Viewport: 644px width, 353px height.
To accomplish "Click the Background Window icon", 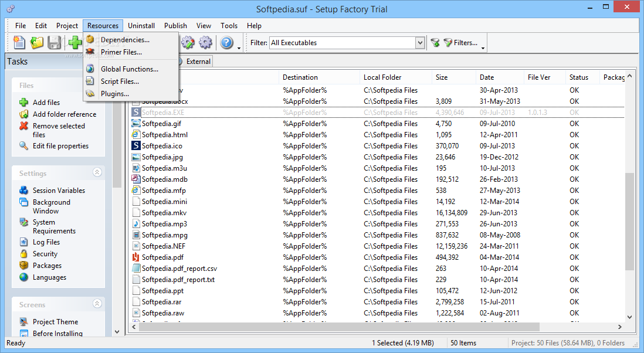I will click(24, 202).
